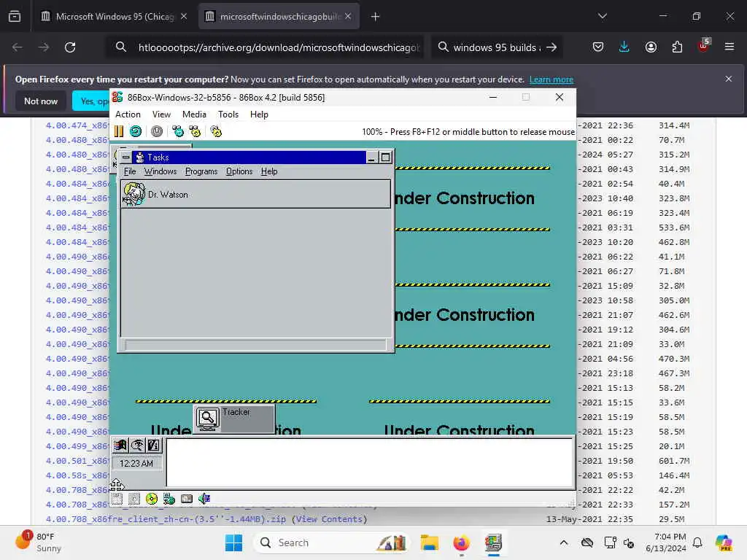Select the Dr. Watson task entry
Screen dimensions: 747x560
tap(255, 194)
